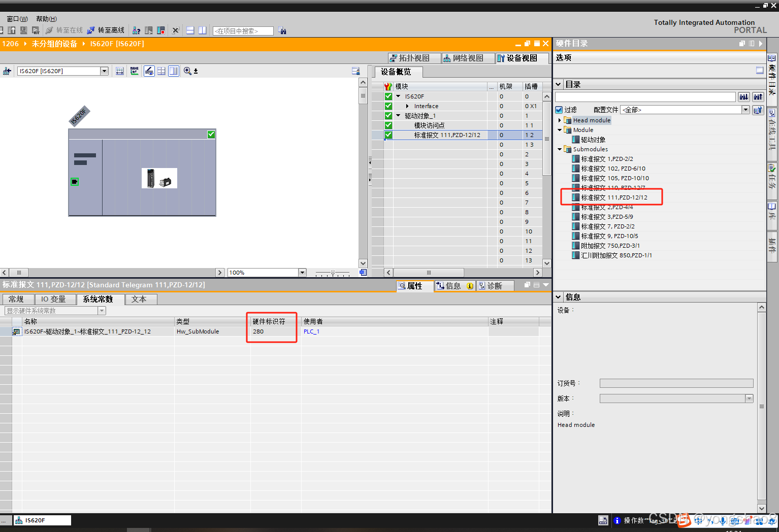
Task: Toggle the device overview column layout icon
Action: (174, 71)
